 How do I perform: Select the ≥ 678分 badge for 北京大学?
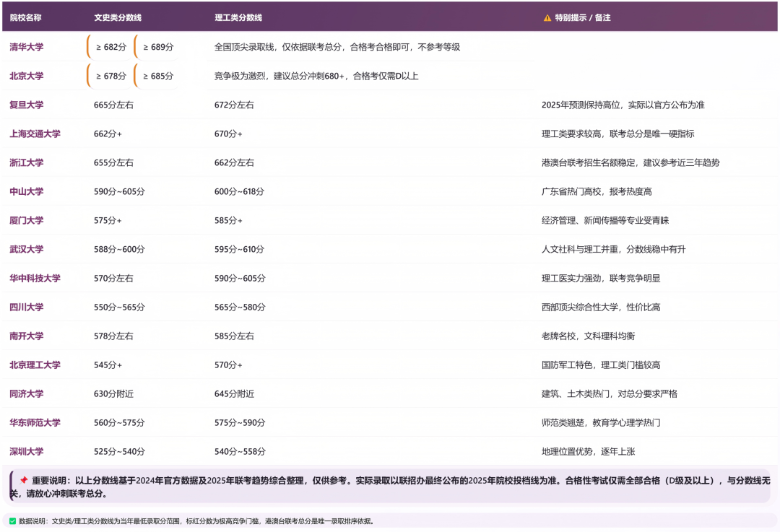(x=110, y=76)
